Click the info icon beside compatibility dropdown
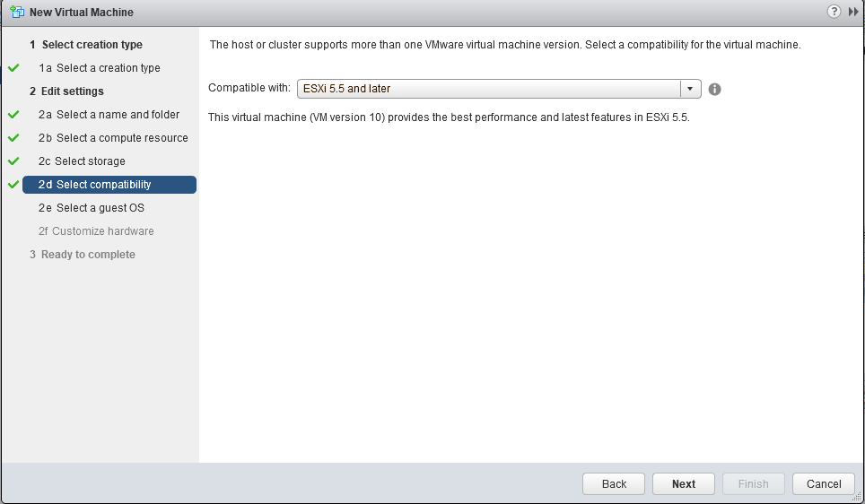865x504 pixels. point(715,89)
